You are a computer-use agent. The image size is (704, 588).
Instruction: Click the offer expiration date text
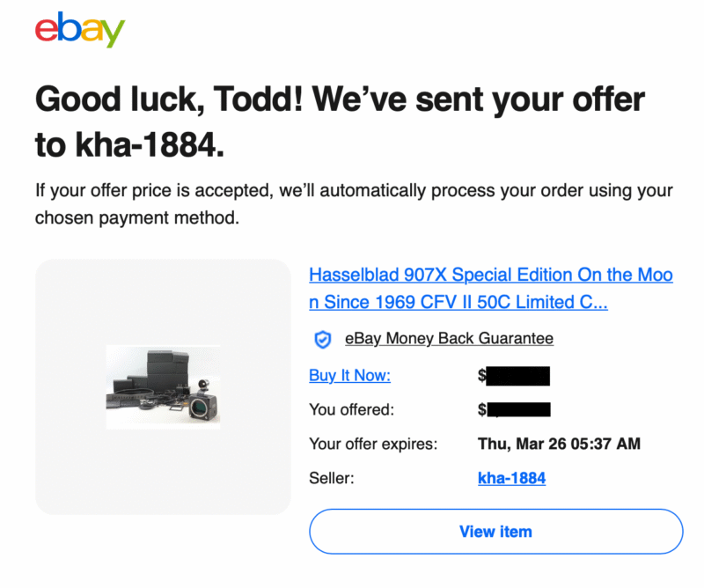click(560, 444)
